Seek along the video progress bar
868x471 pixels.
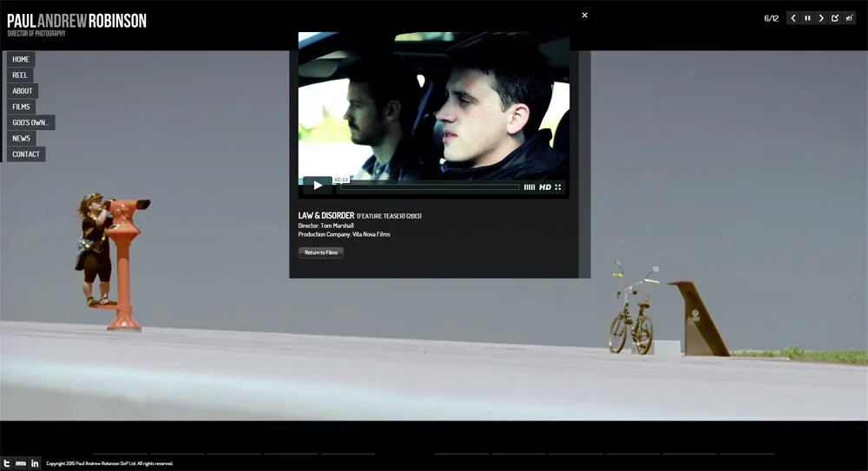pos(430,187)
